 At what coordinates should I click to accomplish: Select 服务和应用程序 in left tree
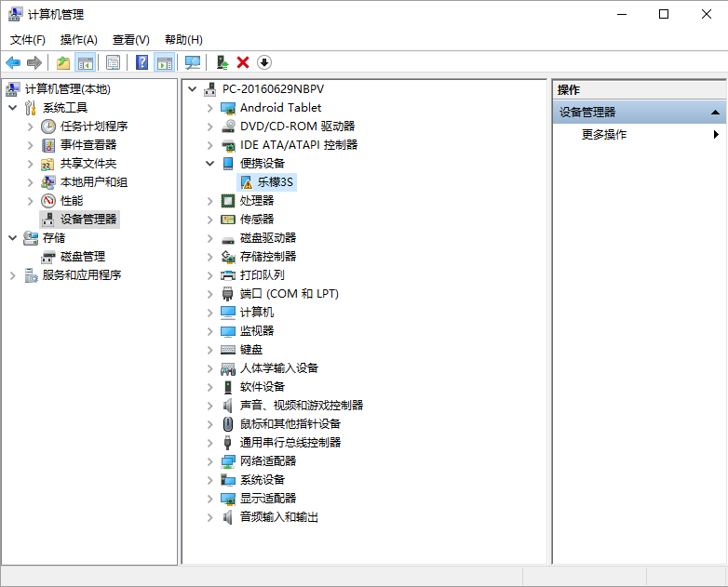81,275
